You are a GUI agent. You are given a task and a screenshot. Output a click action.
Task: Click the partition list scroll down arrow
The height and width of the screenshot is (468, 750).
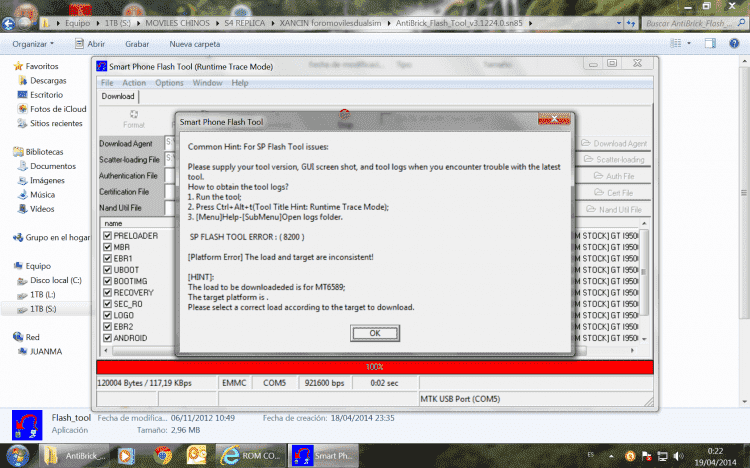coord(644,338)
